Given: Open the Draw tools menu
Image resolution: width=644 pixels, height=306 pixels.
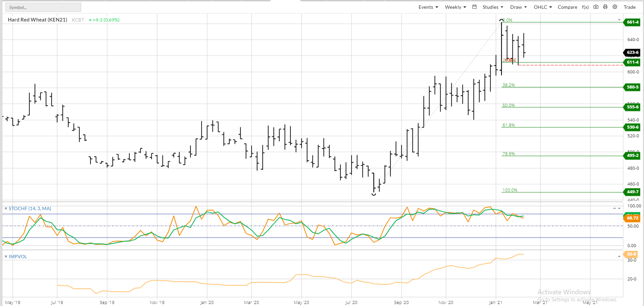Looking at the screenshot, I should pyautogui.click(x=518, y=7).
